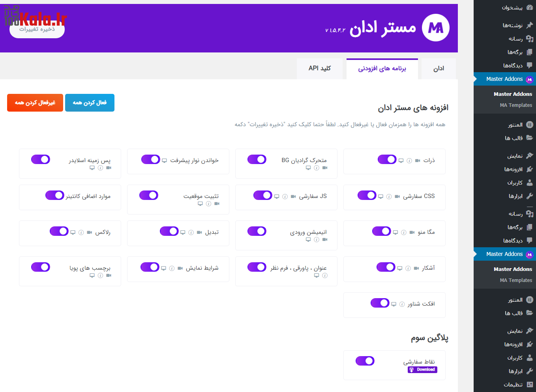Image resolution: width=536 pixels, height=392 pixels.
Task: Click the round MA logo in header
Action: point(435,28)
